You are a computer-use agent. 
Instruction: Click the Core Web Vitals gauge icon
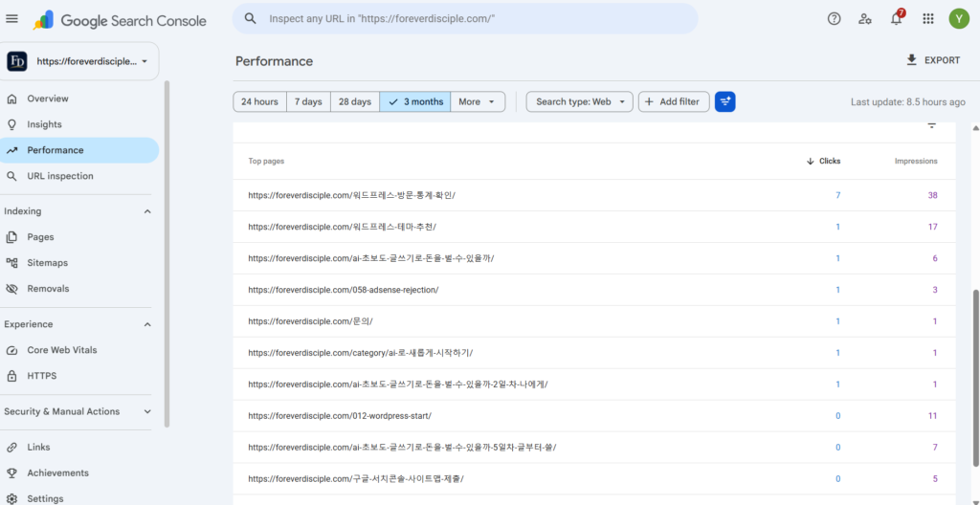pos(11,351)
